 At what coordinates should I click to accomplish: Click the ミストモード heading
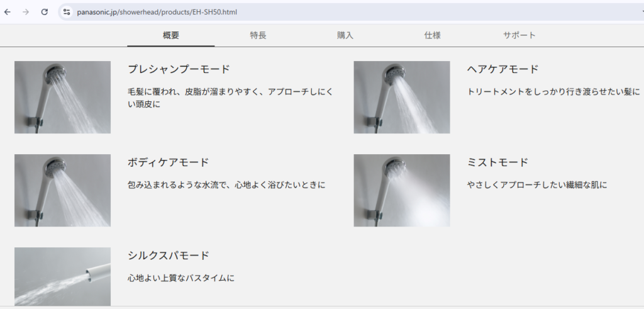497,162
